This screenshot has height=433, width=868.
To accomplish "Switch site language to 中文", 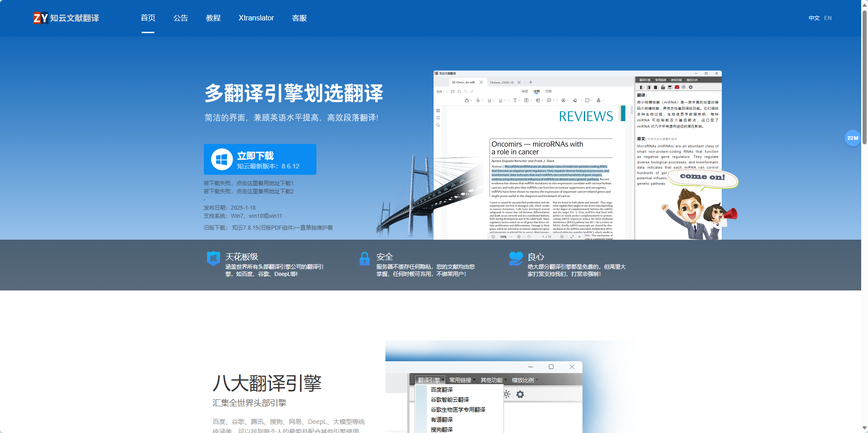I will (814, 18).
